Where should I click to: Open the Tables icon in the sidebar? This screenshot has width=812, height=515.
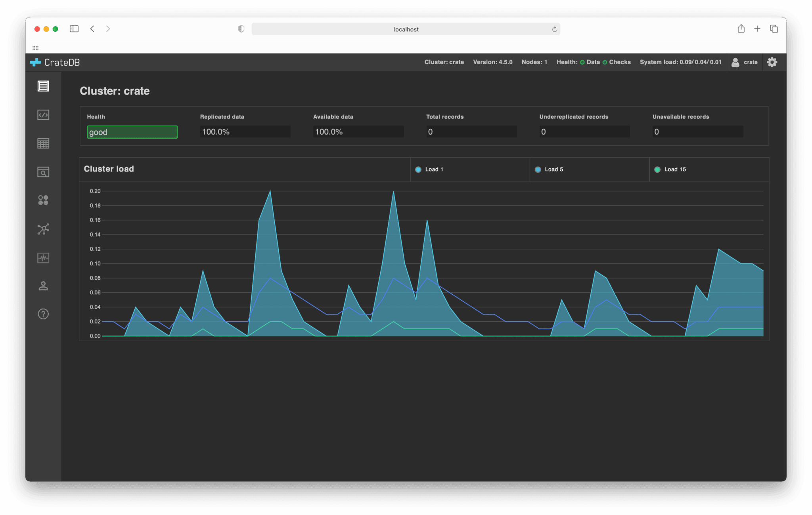click(43, 143)
